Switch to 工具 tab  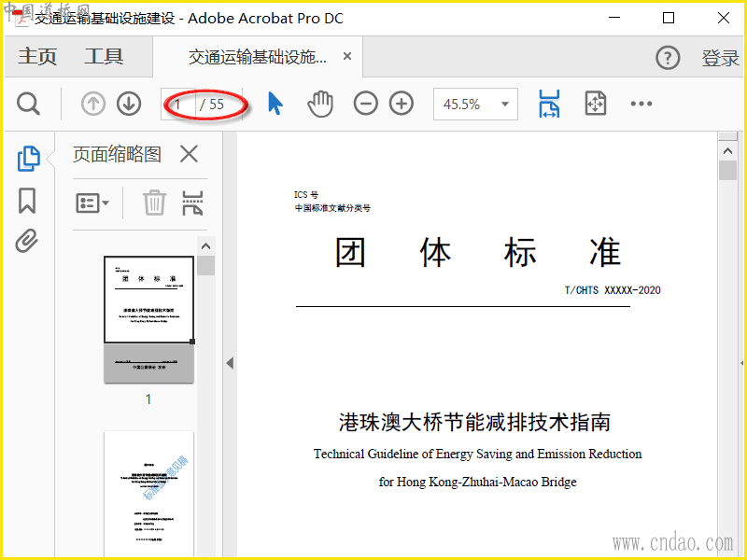click(104, 57)
